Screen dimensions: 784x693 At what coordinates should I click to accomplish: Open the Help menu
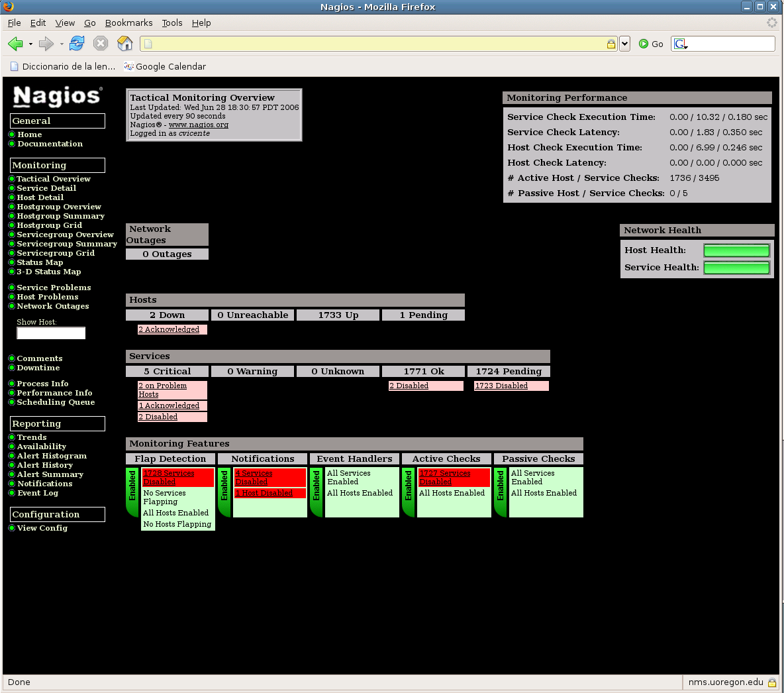point(201,23)
